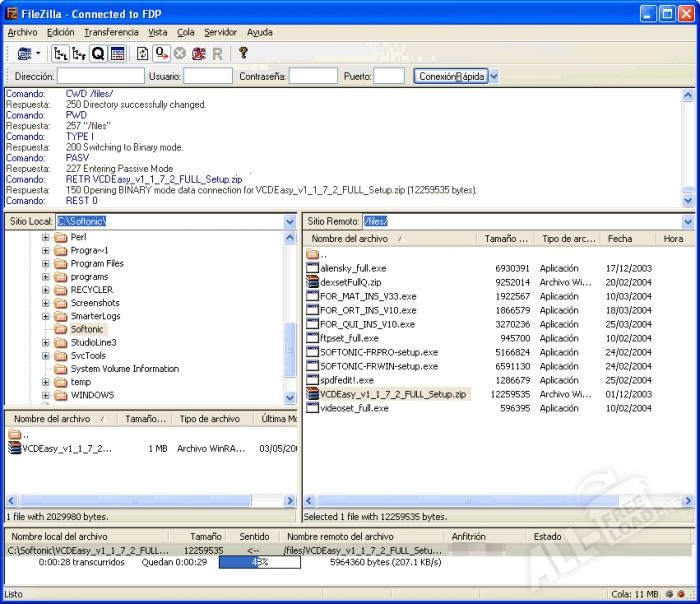Viewport: 700px width, 604px height.
Task: Click into the Usuario input field
Action: click(208, 76)
